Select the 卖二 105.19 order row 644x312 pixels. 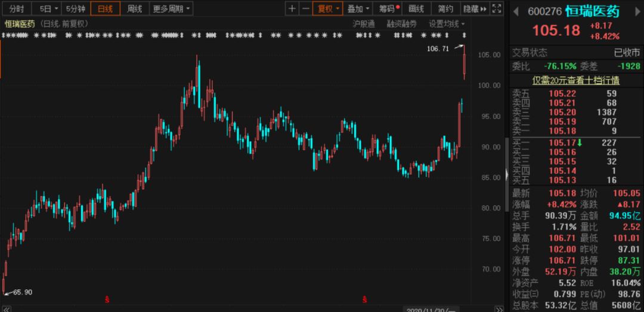click(576, 121)
